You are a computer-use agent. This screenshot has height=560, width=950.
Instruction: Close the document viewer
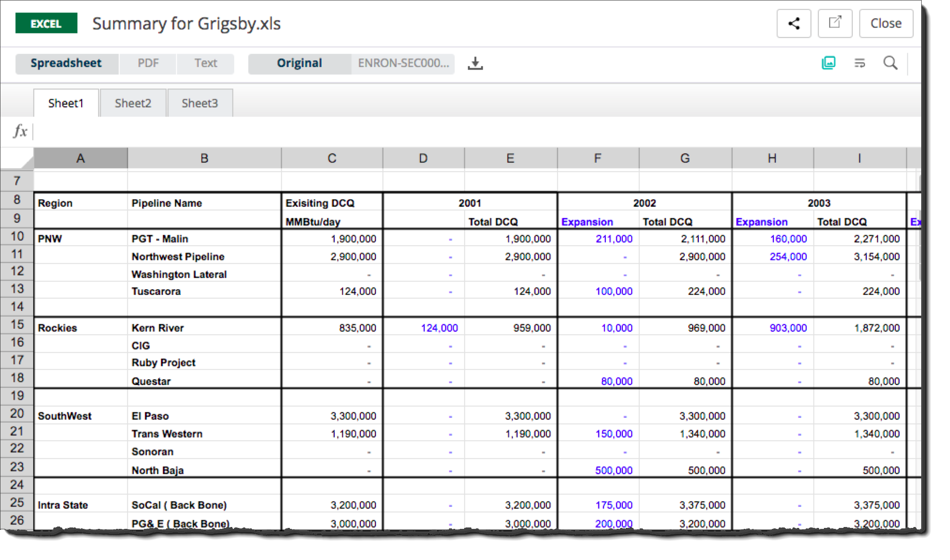(886, 24)
